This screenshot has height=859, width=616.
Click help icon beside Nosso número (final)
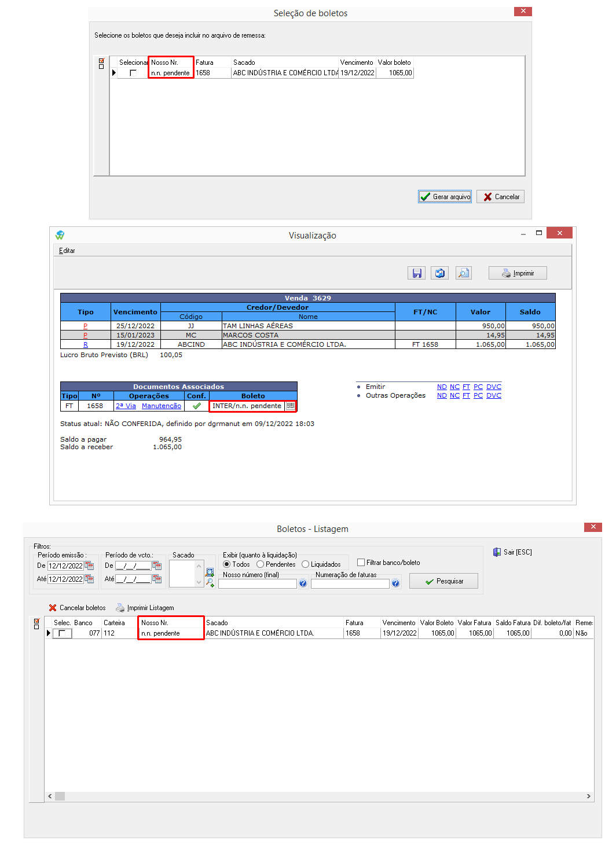(x=303, y=583)
